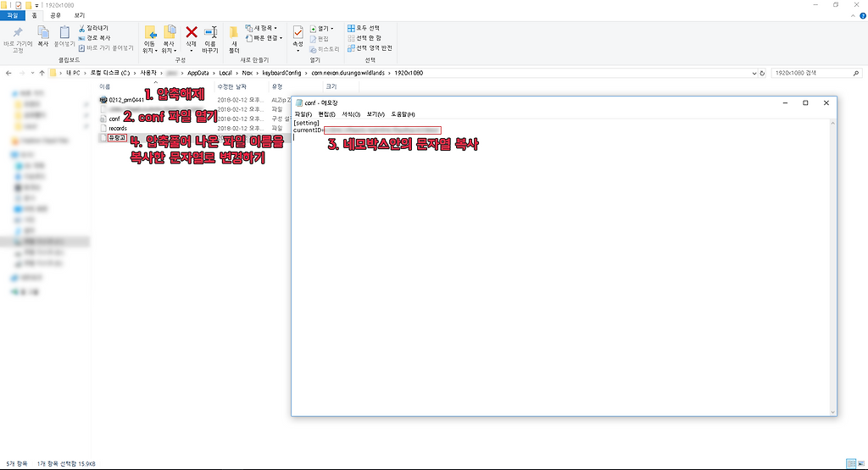
Task: Open Explorer help (blue question mark)
Action: 862,16
